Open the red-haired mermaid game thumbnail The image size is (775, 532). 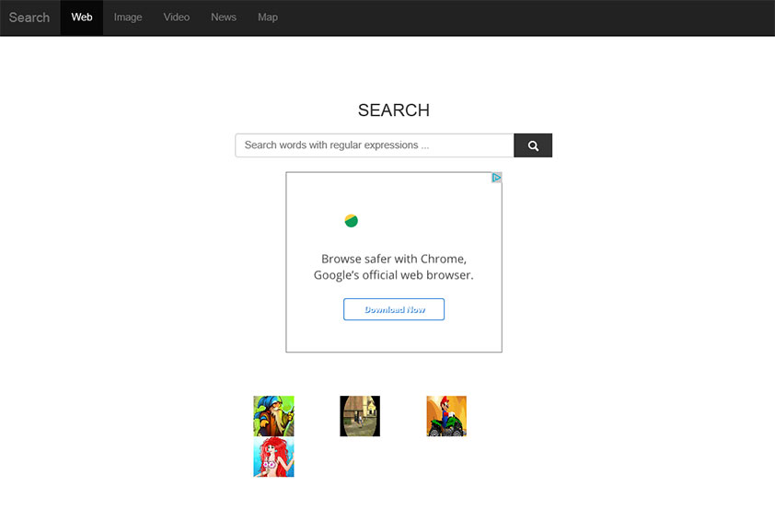click(273, 457)
